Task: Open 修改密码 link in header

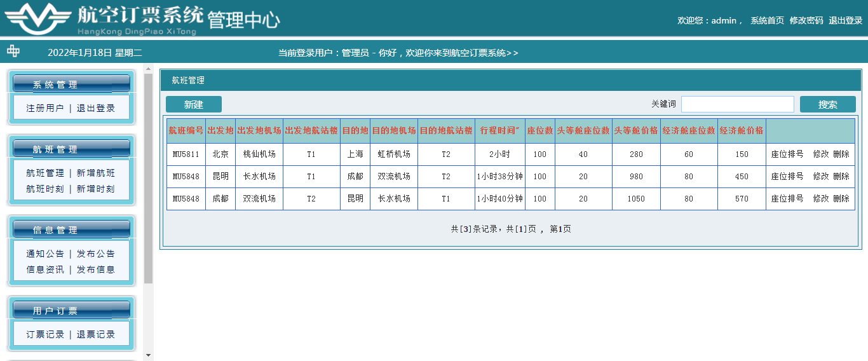Action: coord(806,20)
